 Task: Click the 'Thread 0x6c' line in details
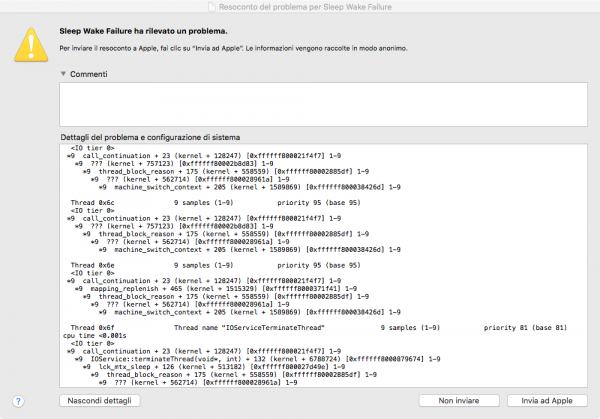pos(215,203)
